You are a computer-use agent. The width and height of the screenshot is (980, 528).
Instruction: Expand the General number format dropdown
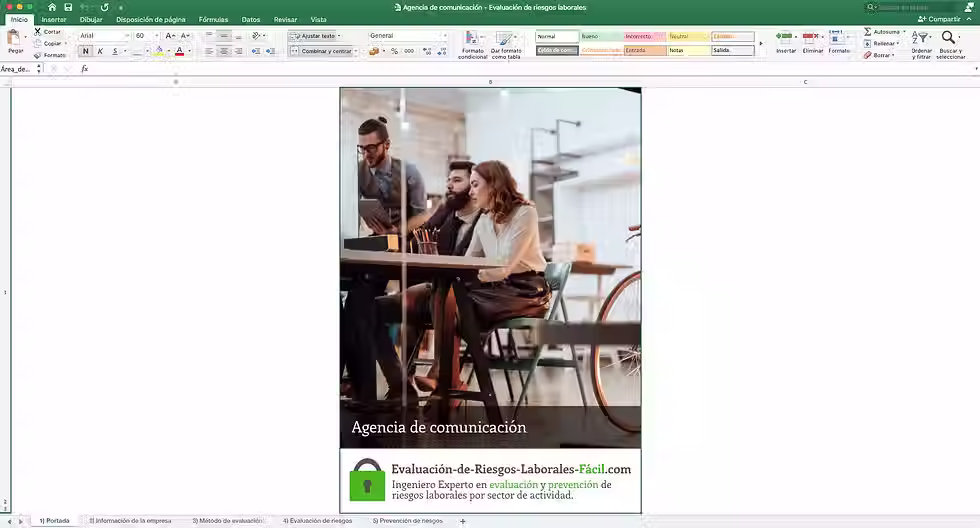[443, 36]
